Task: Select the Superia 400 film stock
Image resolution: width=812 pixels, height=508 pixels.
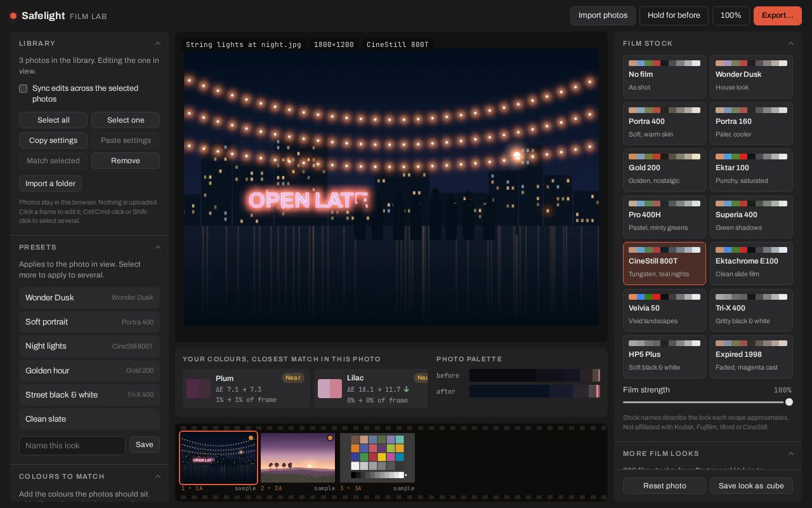Action: click(x=751, y=217)
